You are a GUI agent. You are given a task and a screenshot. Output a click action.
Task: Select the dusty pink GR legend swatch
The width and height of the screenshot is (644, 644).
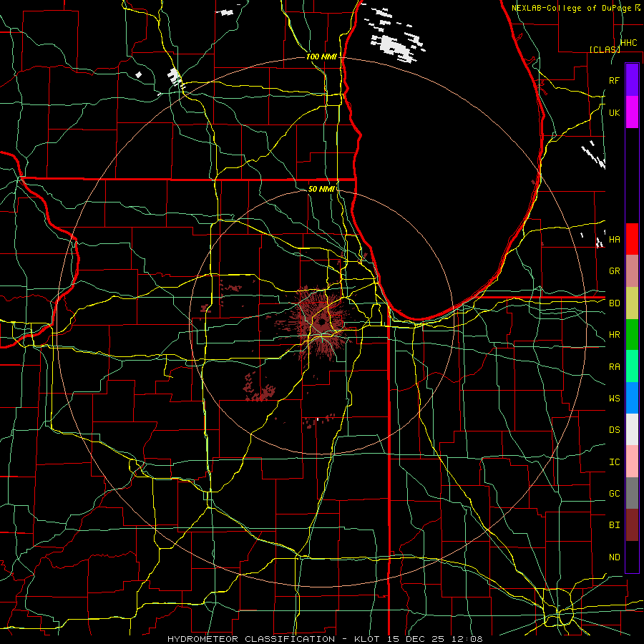(632, 271)
